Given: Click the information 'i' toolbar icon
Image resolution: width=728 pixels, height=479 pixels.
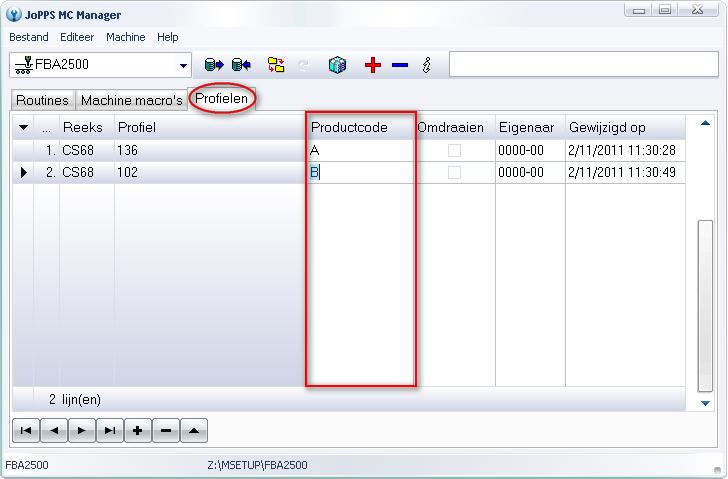Looking at the screenshot, I should 427,65.
